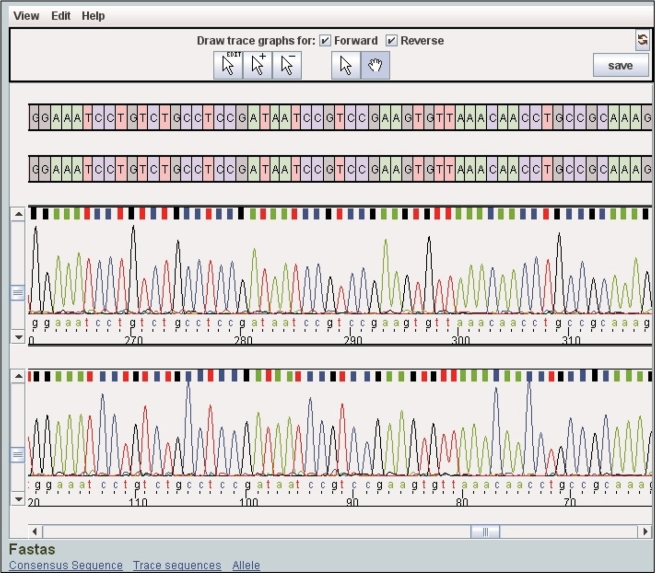Open the Edit menu

tap(61, 16)
